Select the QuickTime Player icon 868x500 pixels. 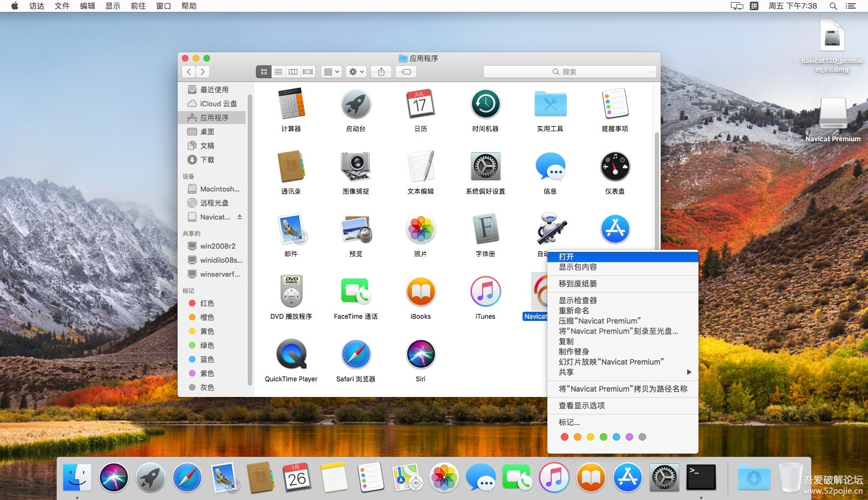coord(291,354)
